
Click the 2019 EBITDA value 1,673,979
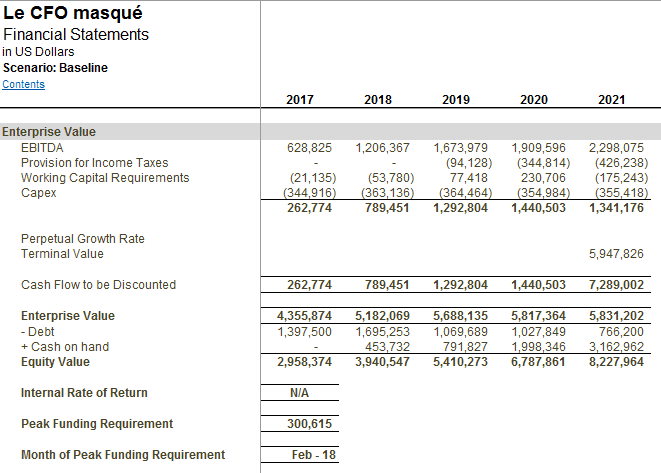pyautogui.click(x=461, y=147)
